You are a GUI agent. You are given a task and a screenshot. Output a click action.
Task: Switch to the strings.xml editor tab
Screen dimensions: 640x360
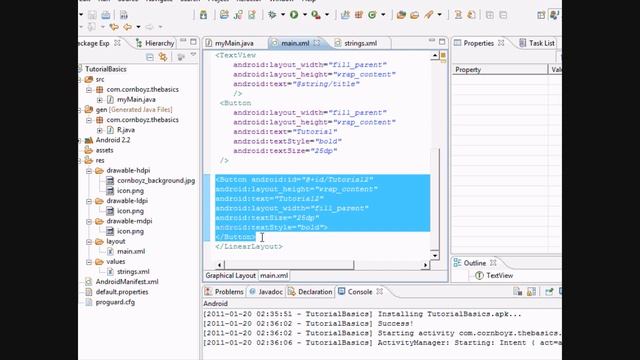click(360, 43)
